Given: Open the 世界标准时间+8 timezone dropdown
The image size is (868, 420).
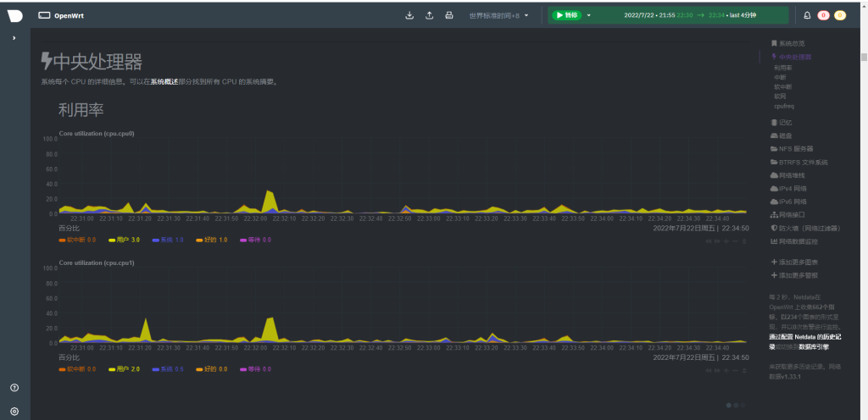Looking at the screenshot, I should coord(499,15).
